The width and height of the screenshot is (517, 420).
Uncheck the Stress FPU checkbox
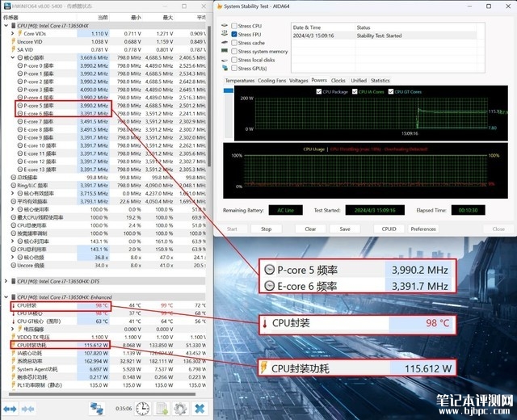tap(234, 34)
